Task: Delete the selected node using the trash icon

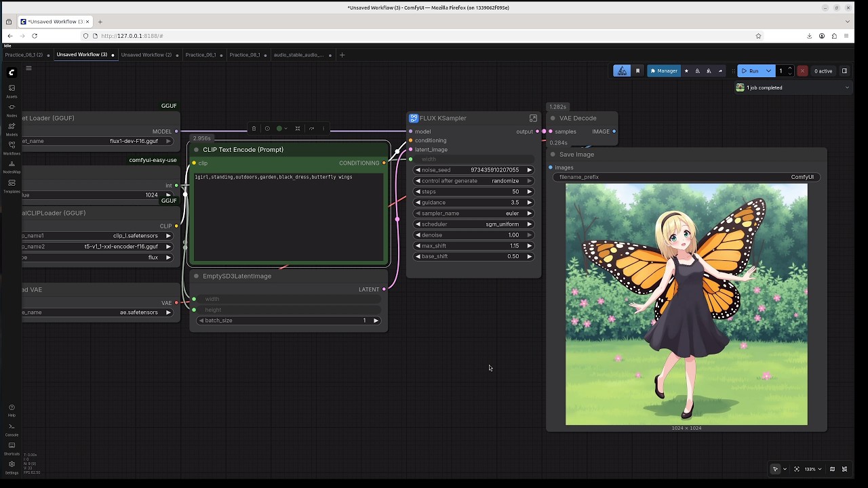Action: (x=254, y=128)
